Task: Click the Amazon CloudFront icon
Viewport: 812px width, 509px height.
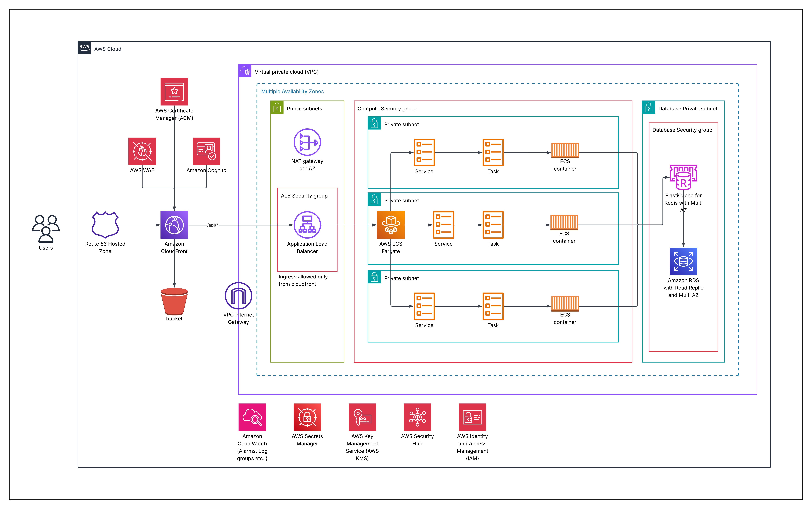Action: tap(174, 225)
